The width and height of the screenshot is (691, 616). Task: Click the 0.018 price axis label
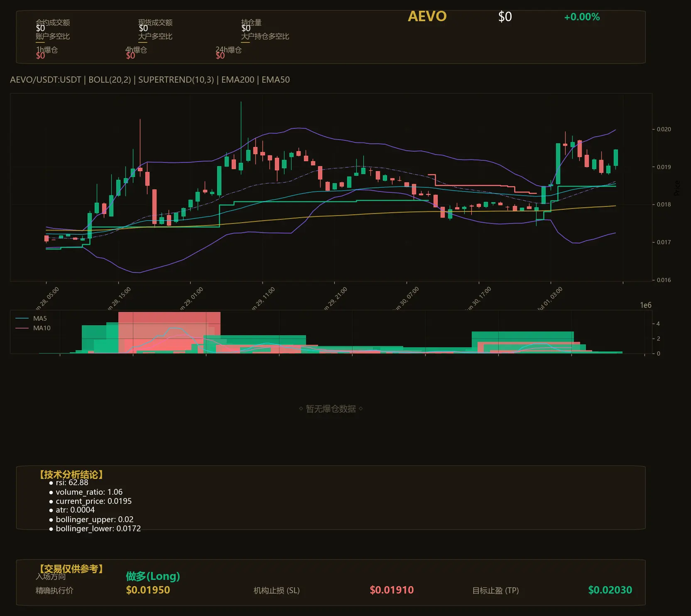664,204
